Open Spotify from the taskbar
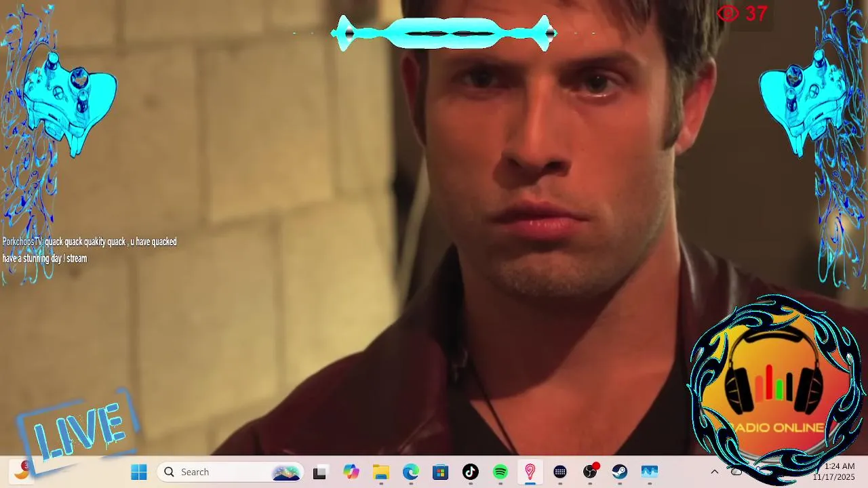Image resolution: width=868 pixels, height=488 pixels. 500,472
